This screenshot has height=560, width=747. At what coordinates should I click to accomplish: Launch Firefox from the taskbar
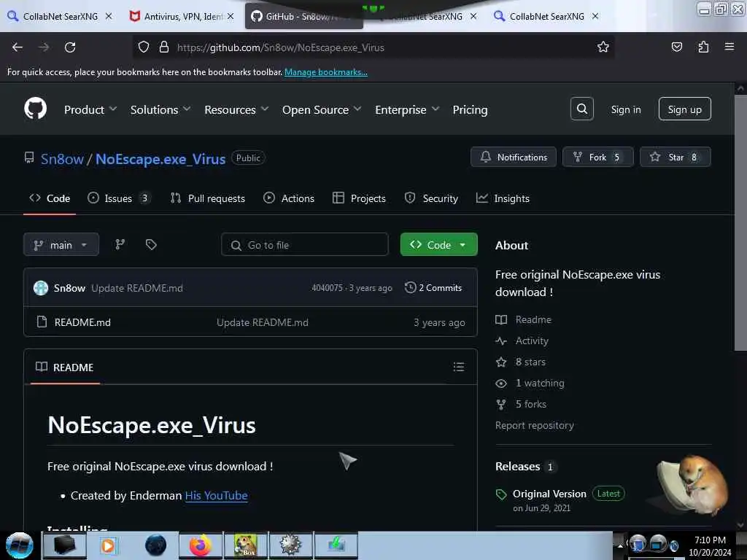coord(200,545)
